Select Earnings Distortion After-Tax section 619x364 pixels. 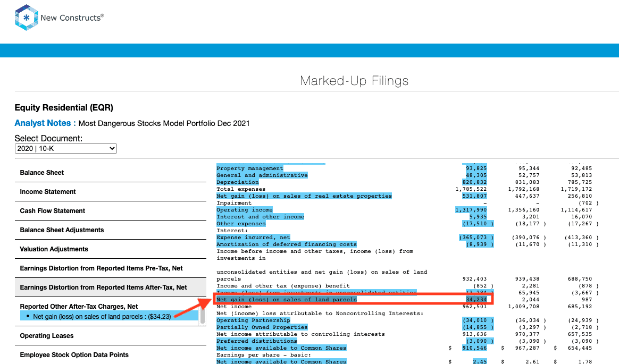pos(111,287)
